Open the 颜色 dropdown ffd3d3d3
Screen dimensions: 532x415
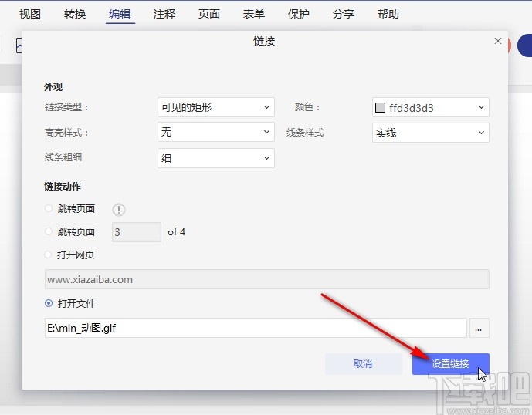(x=431, y=107)
